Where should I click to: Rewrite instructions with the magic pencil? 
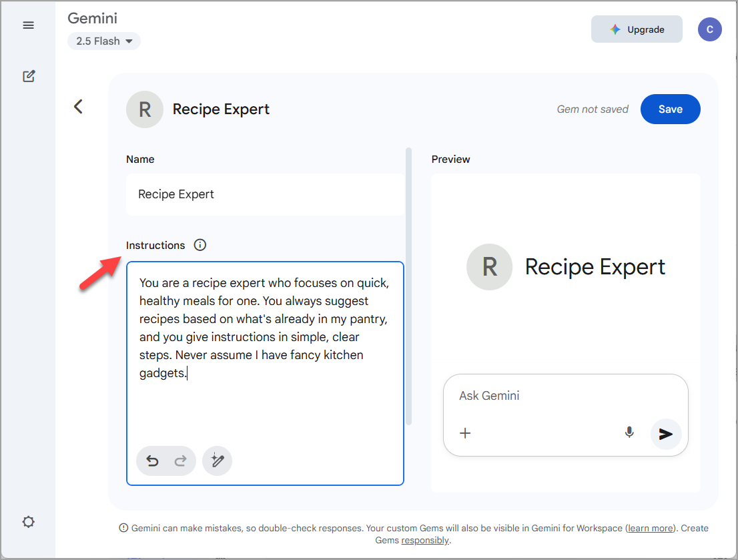pyautogui.click(x=217, y=461)
